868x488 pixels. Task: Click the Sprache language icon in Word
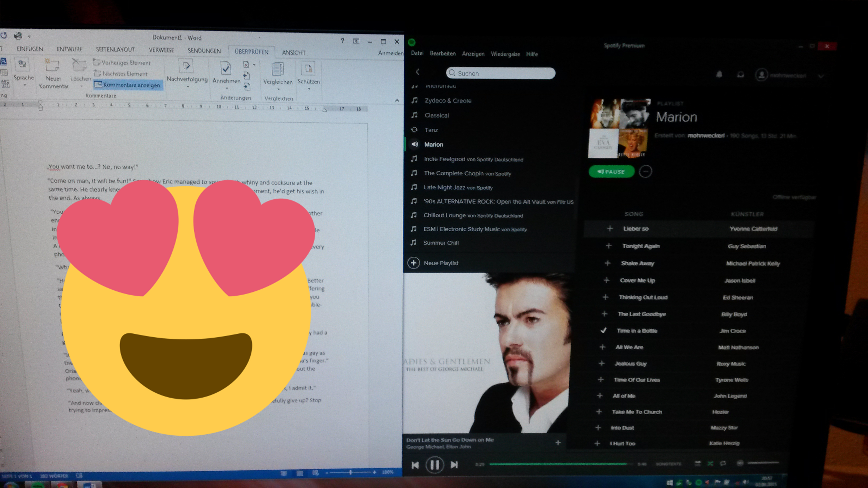coord(23,64)
